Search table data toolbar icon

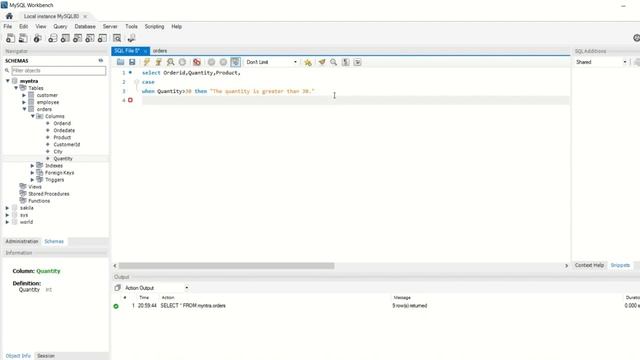pyautogui.click(x=117, y=38)
